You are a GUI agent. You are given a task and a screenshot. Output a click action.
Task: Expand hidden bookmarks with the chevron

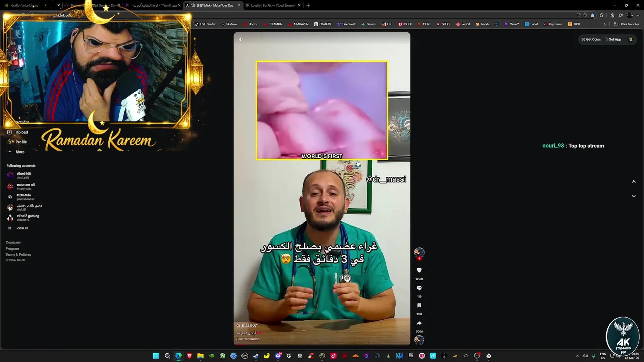605,24
